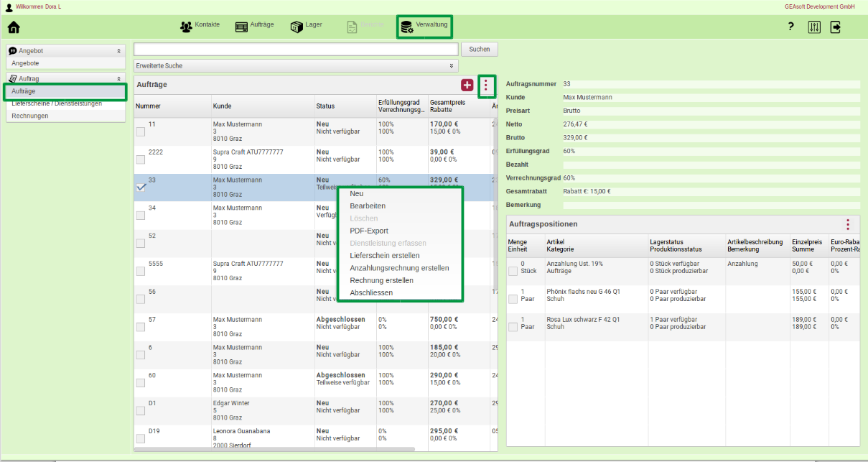Collapse the Angebot sidebar section
Viewport: 868px width, 462px height.
[x=118, y=51]
